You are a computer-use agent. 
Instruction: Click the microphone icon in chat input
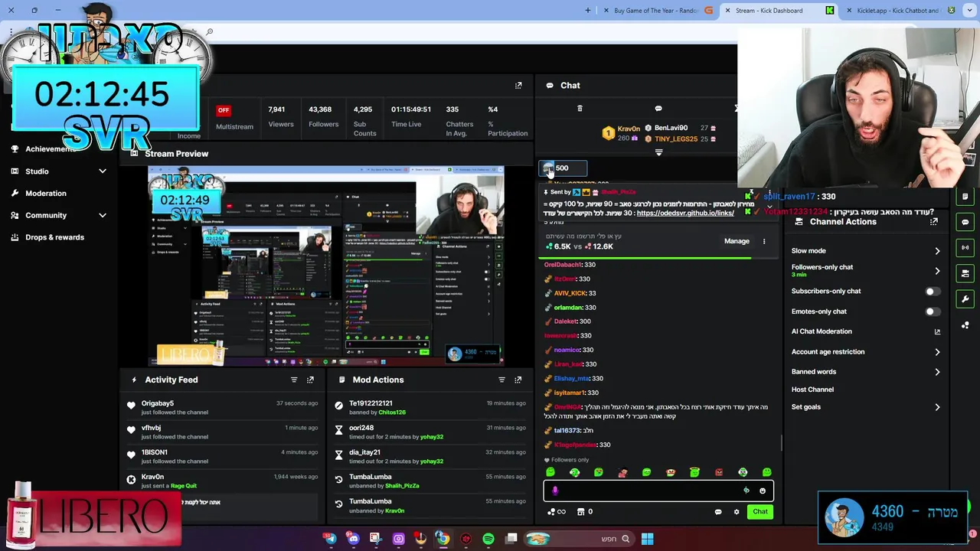555,491
